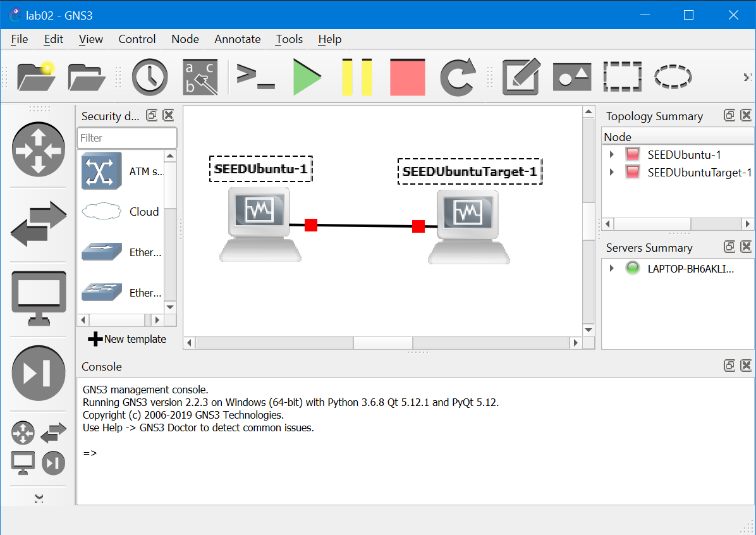Open new blank project icon
Viewport: 756px width, 535px height.
pos(36,77)
